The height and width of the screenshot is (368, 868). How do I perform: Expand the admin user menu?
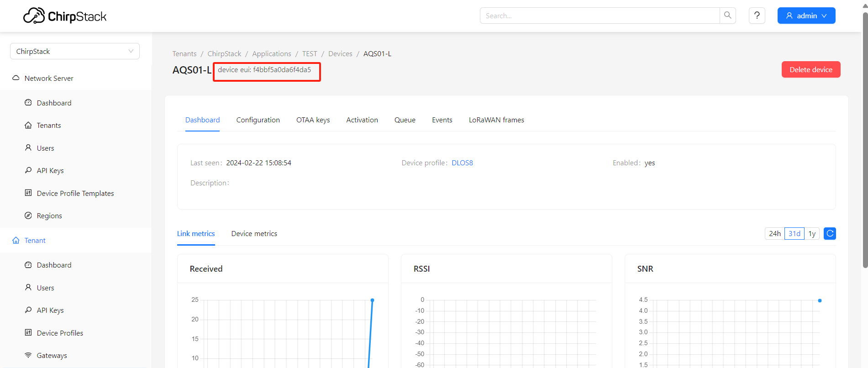[806, 16]
